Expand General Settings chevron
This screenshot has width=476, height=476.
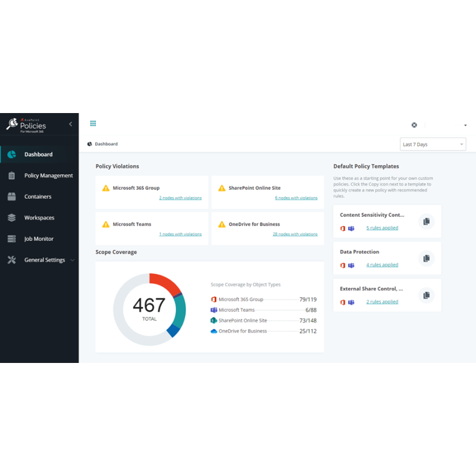(72, 260)
